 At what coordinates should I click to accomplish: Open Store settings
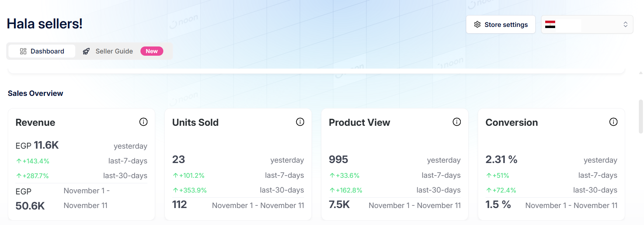[x=501, y=25]
